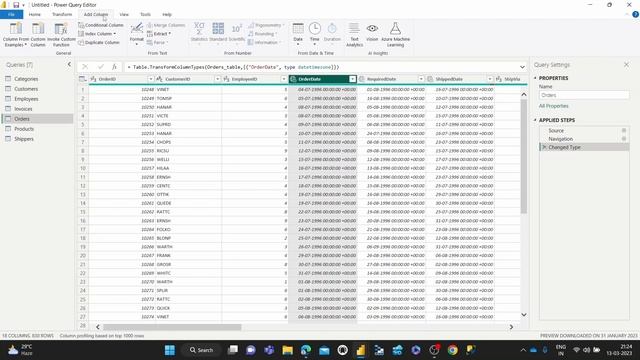Open ShippedDate column filter dropdown

489,79
